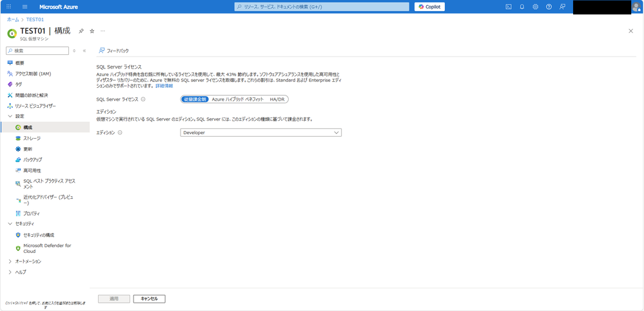
Task: Open Cloud Shell from the top bar
Action: point(508,6)
